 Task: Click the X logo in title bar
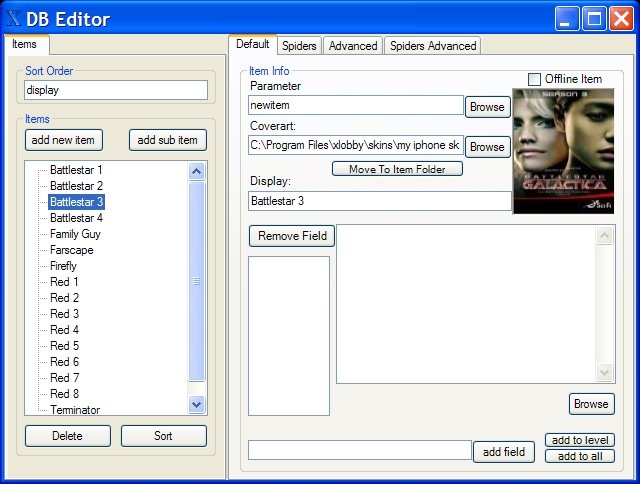pos(14,18)
